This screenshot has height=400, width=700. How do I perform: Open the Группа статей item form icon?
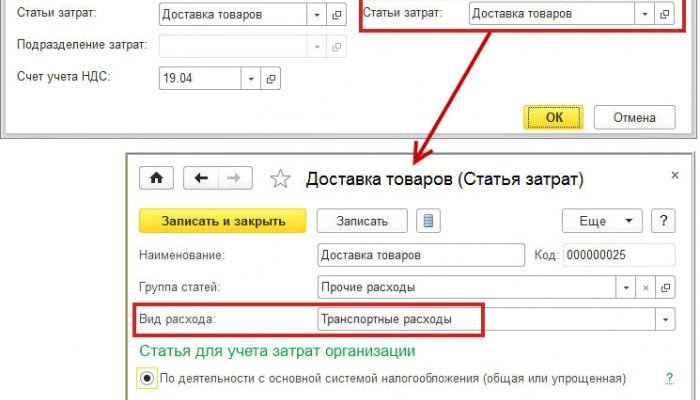(664, 287)
